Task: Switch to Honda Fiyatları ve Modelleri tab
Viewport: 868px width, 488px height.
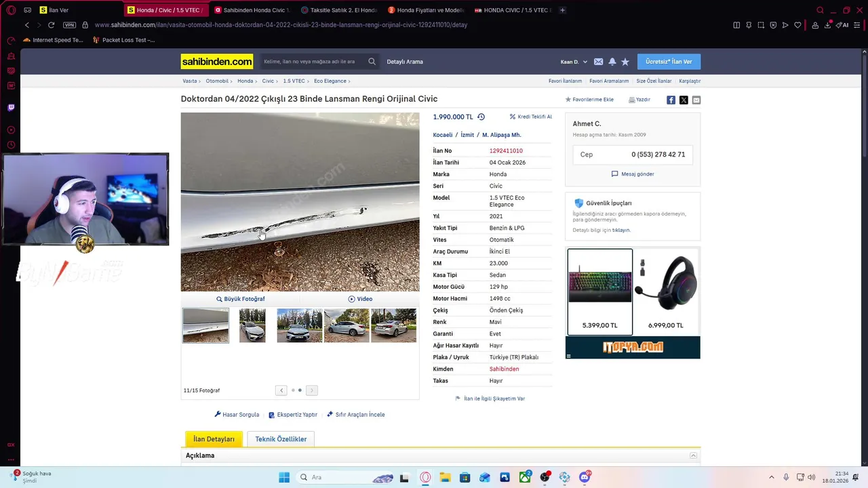Action: click(426, 10)
